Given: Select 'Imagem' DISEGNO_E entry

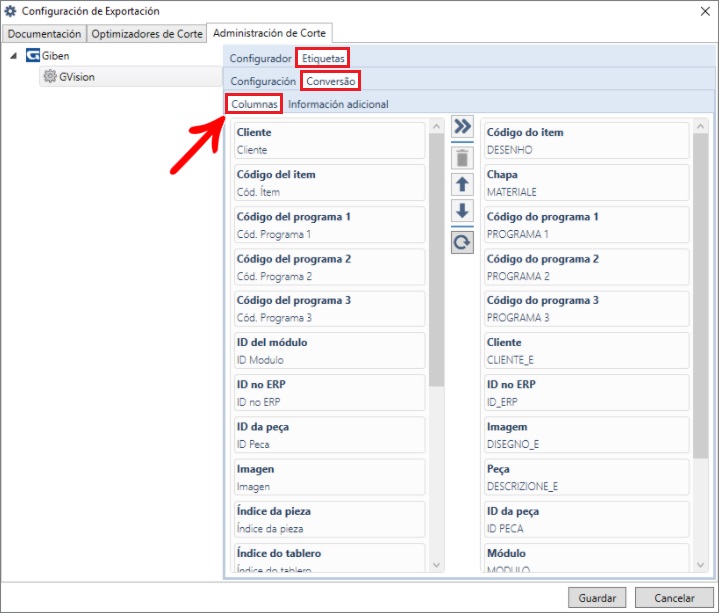Looking at the screenshot, I should click(x=586, y=435).
